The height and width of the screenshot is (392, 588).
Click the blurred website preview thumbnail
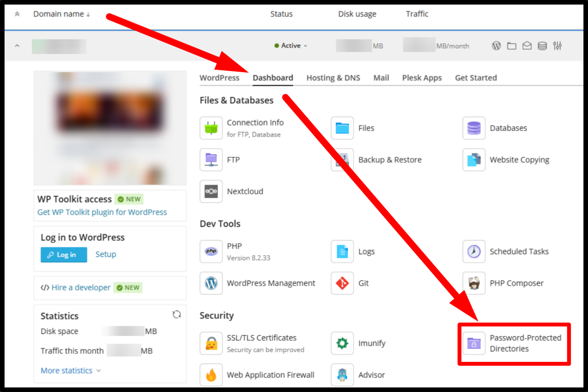coord(110,128)
